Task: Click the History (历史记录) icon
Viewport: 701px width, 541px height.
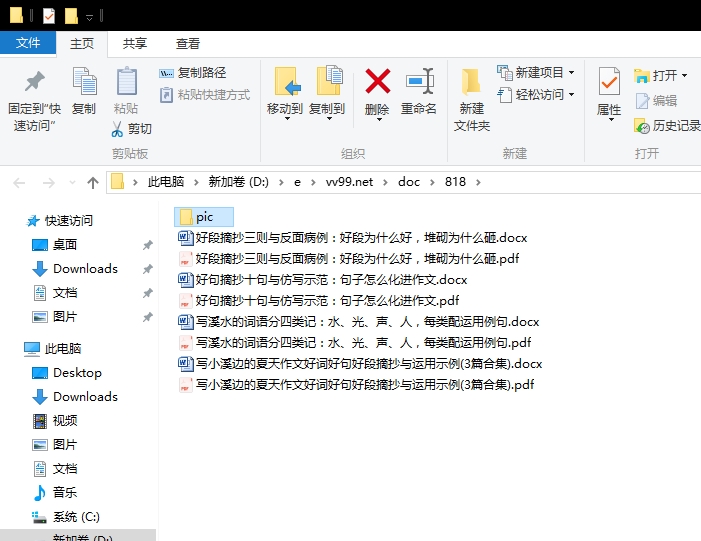Action: coord(642,126)
